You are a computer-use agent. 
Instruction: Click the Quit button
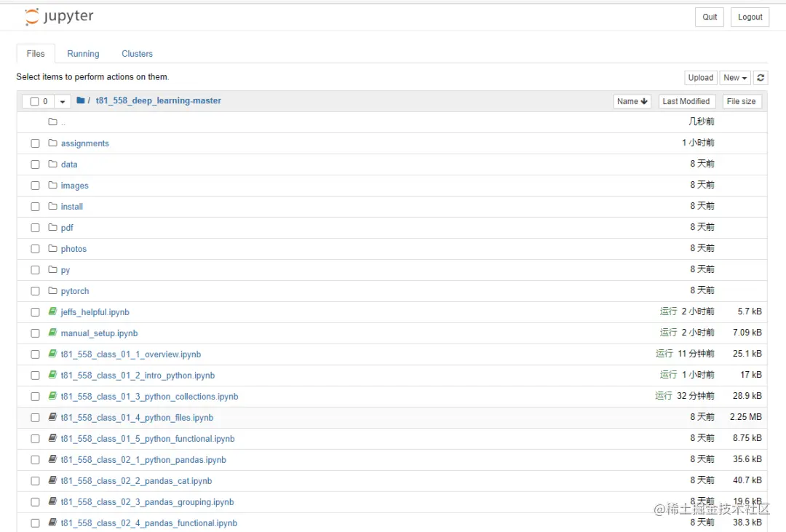(710, 17)
